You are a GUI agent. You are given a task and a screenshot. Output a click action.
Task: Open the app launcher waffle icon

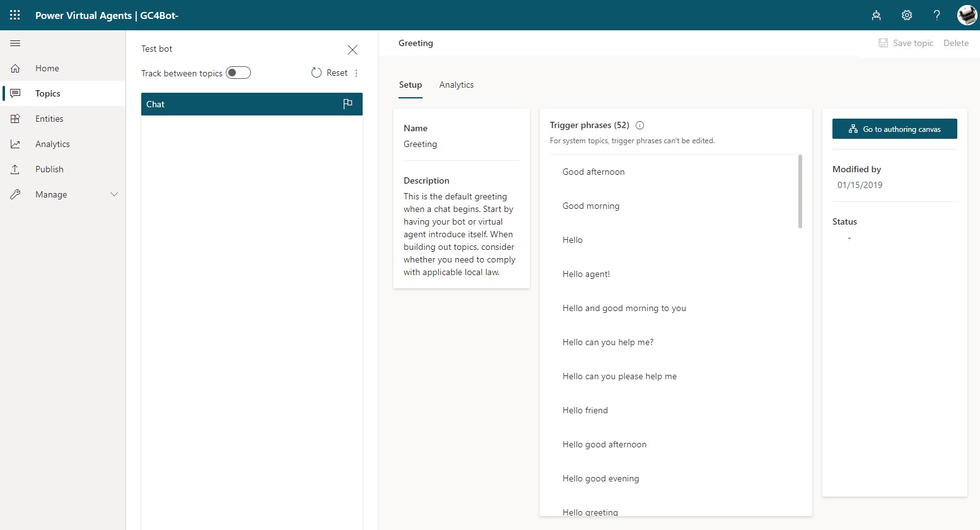(x=15, y=15)
